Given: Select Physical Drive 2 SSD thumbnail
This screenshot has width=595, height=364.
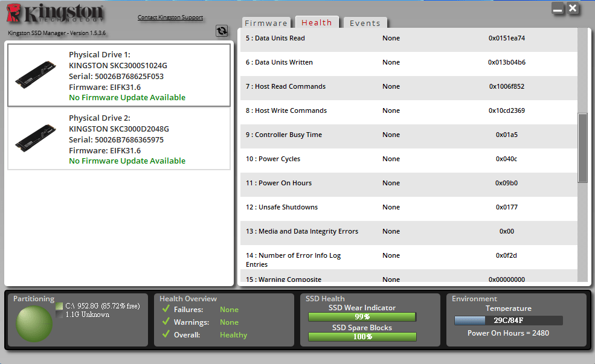Looking at the screenshot, I should [x=35, y=138].
